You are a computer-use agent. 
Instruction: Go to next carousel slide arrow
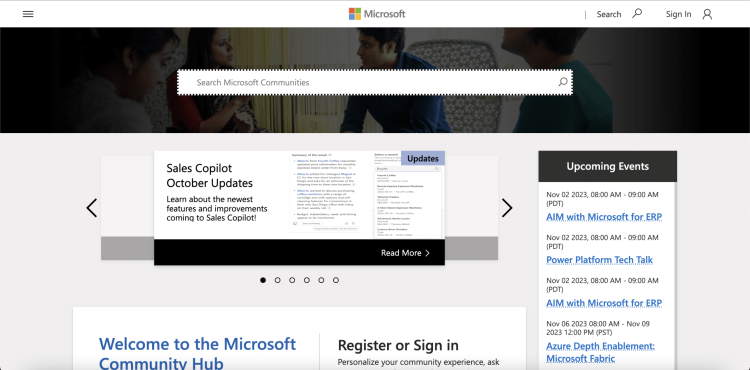tap(507, 208)
